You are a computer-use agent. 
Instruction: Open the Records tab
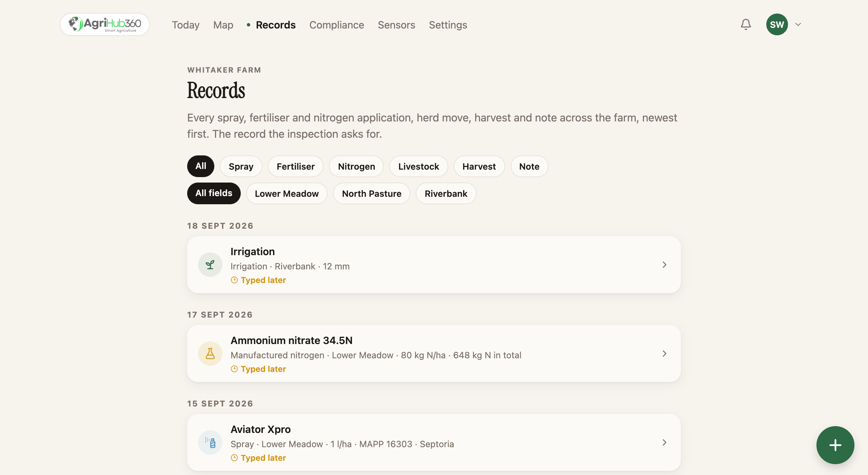(276, 25)
